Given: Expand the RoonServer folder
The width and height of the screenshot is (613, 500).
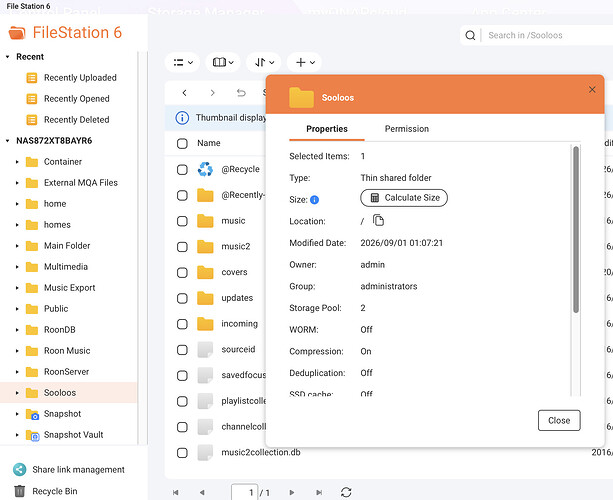Looking at the screenshot, I should pos(17,372).
